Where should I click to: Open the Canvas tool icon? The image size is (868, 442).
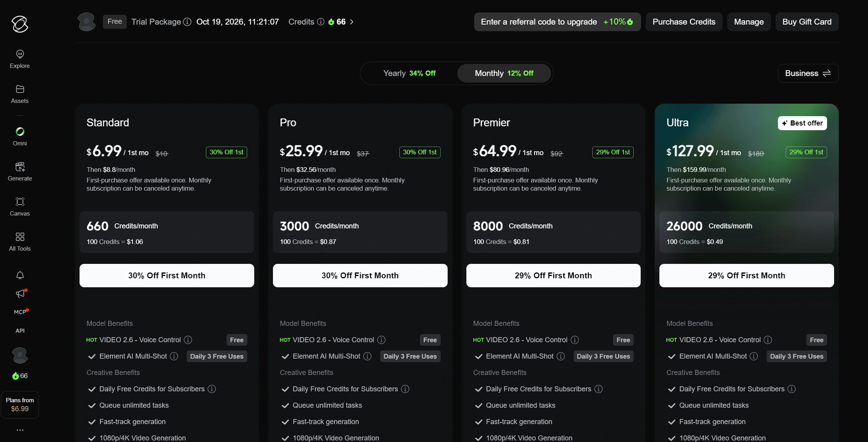coord(20,202)
